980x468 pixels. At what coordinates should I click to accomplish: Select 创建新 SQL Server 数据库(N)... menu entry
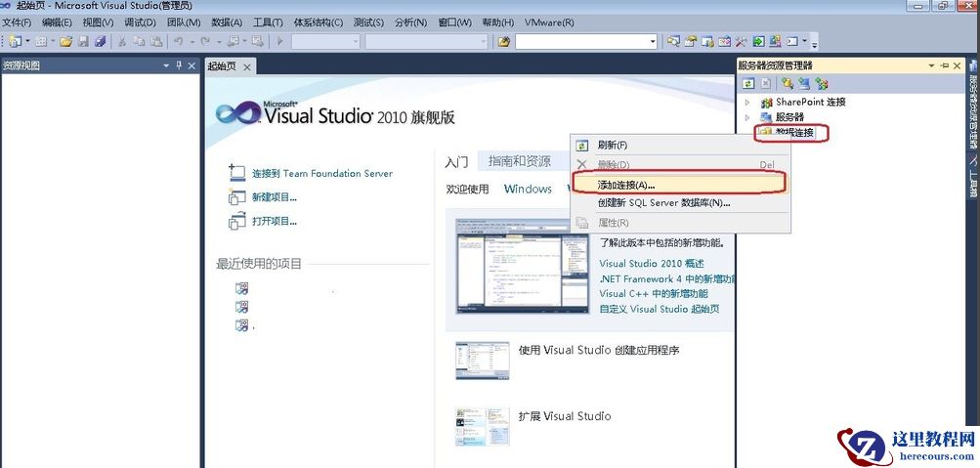(x=663, y=203)
